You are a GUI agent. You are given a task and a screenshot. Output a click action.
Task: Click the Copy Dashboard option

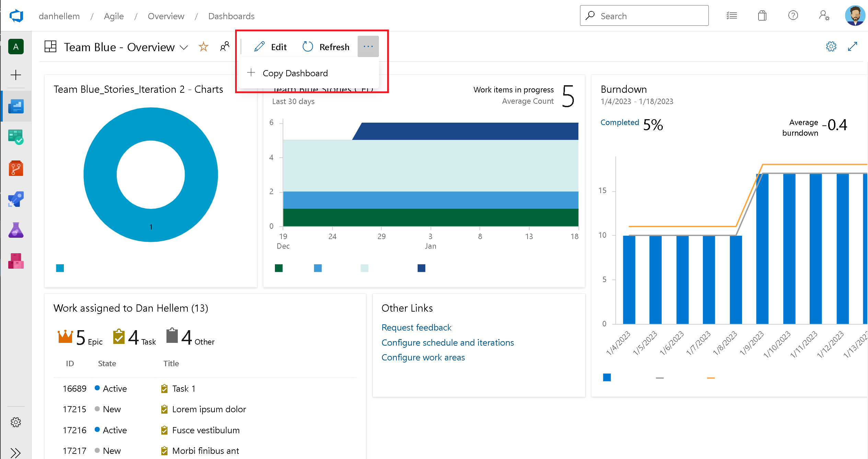[x=295, y=73]
